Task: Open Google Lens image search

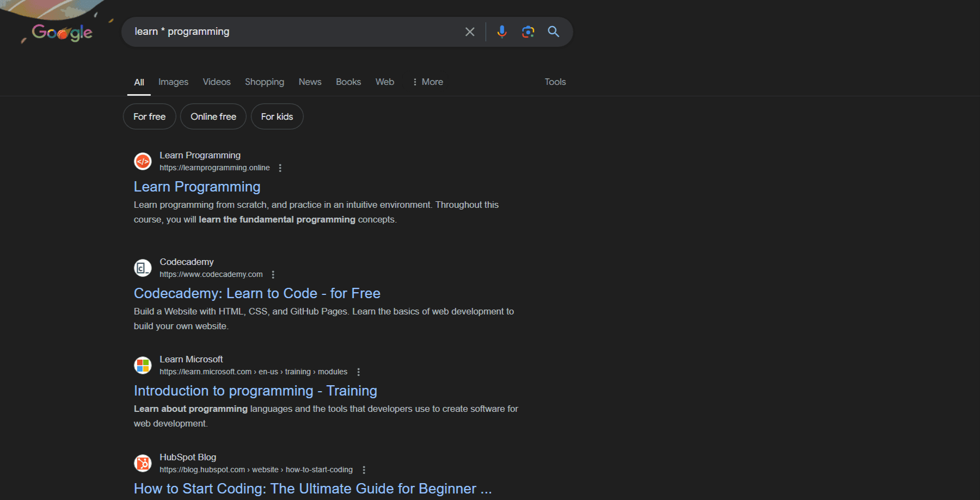Action: click(x=528, y=32)
